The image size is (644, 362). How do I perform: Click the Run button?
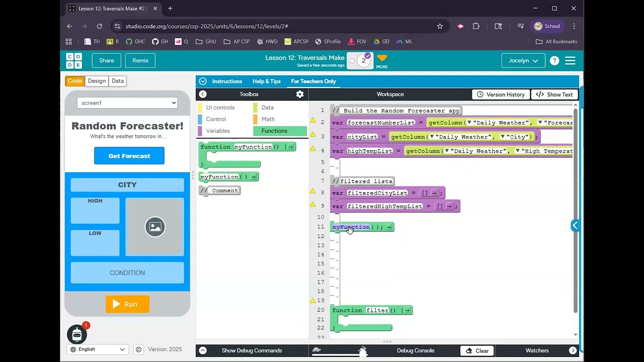127,304
